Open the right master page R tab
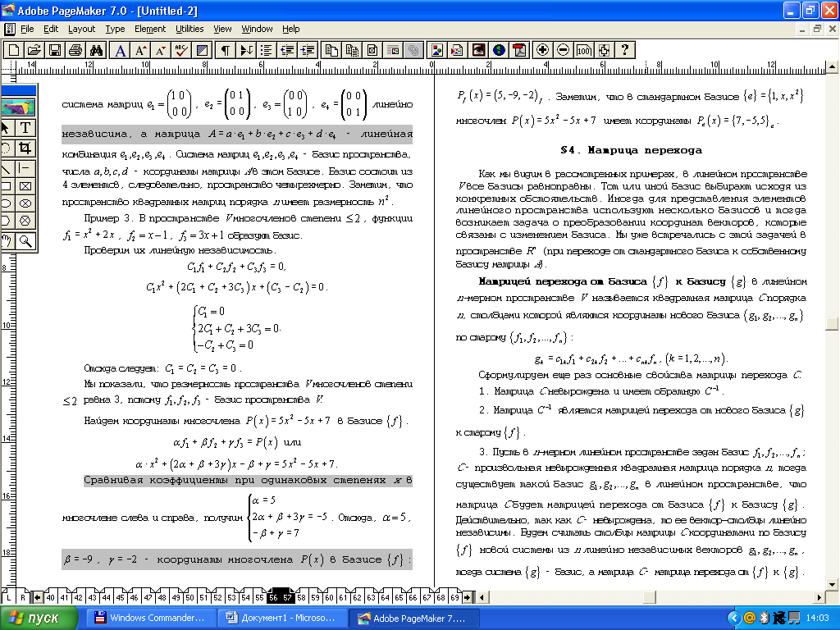This screenshot has height=630, width=840. [23, 597]
